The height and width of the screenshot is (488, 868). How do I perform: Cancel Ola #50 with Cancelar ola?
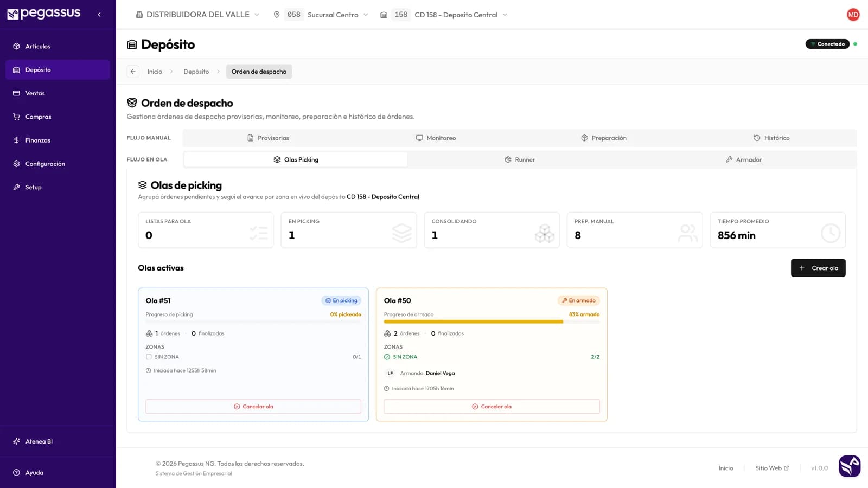(x=492, y=407)
